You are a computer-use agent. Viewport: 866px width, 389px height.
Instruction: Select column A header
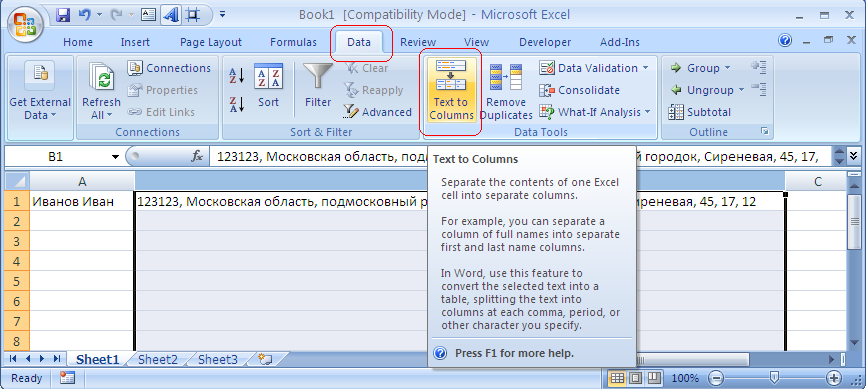coord(82,182)
